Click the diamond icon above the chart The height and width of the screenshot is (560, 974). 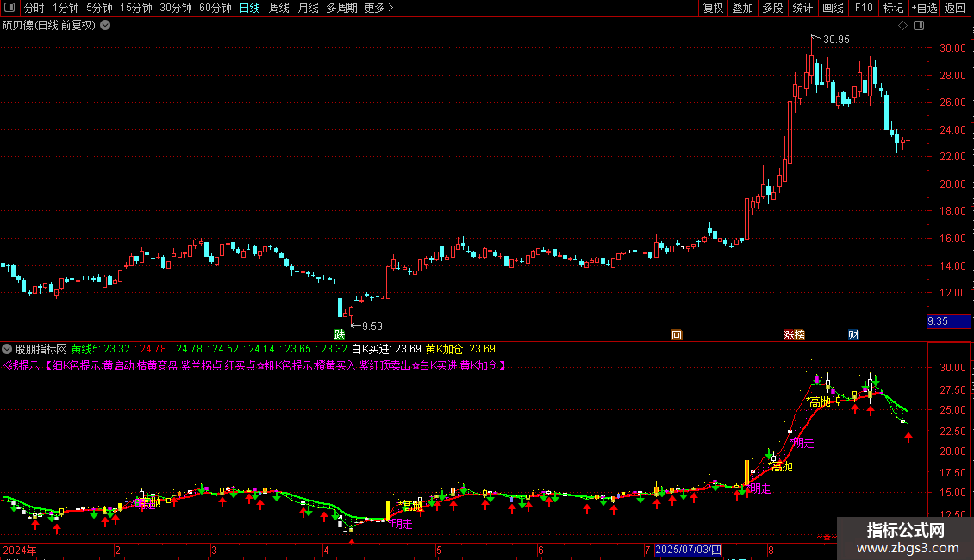pos(902,26)
